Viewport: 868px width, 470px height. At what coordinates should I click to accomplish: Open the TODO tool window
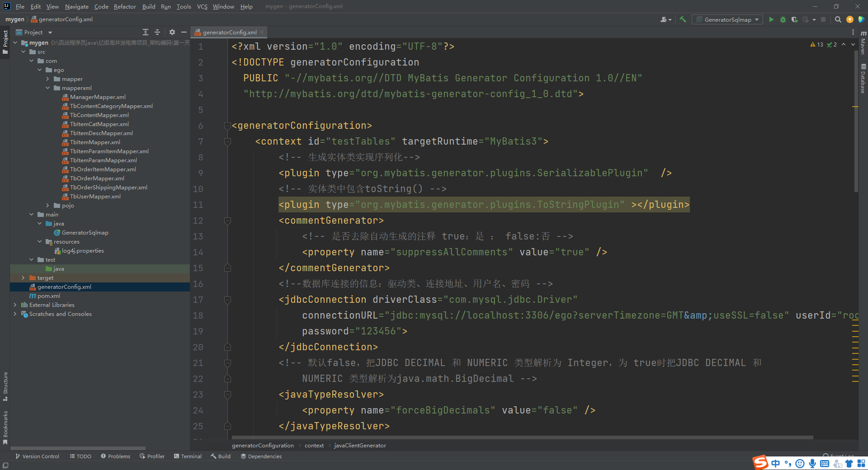80,456
